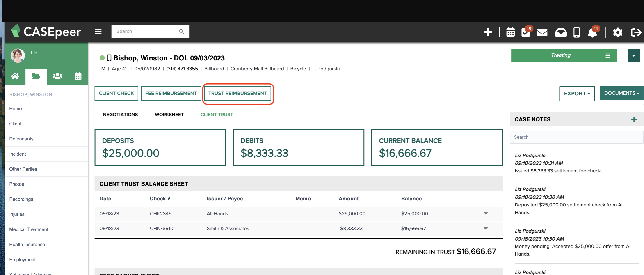Expand the Smith & Associates debit row

point(486,228)
